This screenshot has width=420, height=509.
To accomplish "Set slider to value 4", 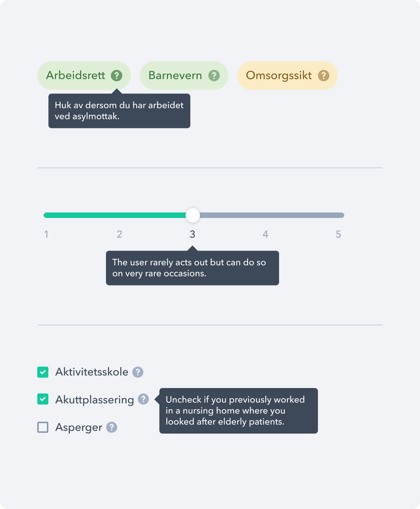I will coord(265,215).
